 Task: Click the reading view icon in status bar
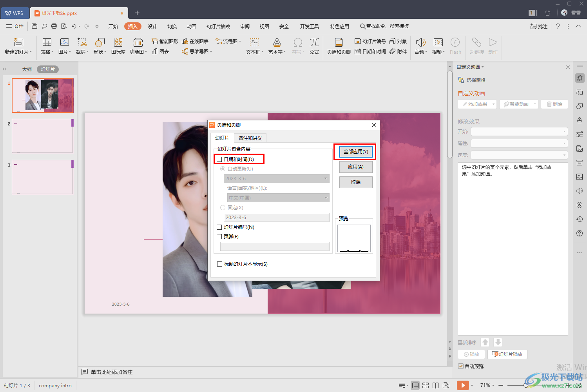[435, 385]
